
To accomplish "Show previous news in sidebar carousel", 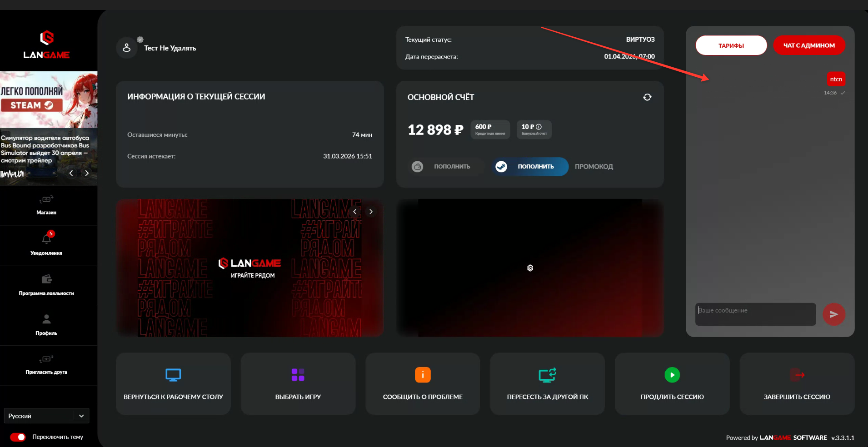I will [x=71, y=173].
